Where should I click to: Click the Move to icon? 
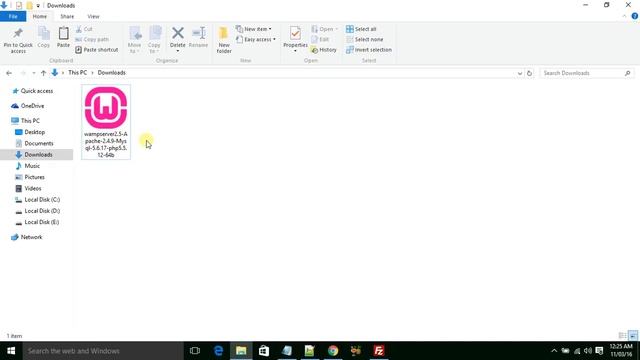point(135,33)
